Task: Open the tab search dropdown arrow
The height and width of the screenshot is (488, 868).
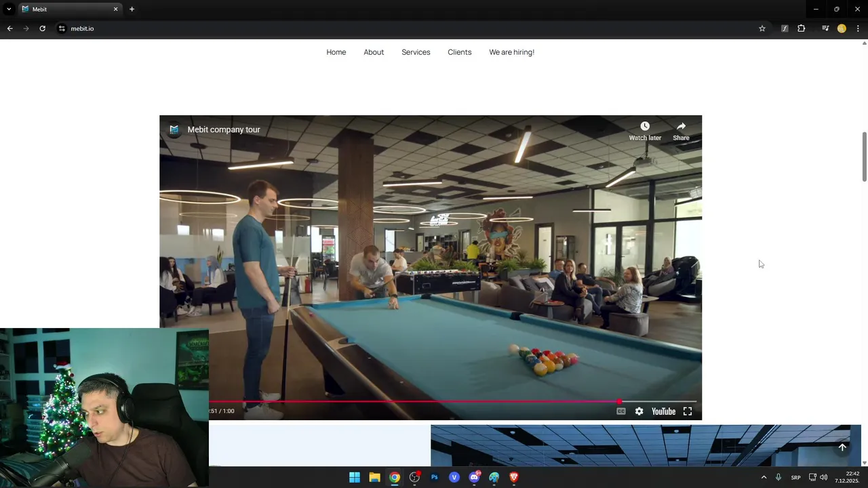Action: pos(9,9)
